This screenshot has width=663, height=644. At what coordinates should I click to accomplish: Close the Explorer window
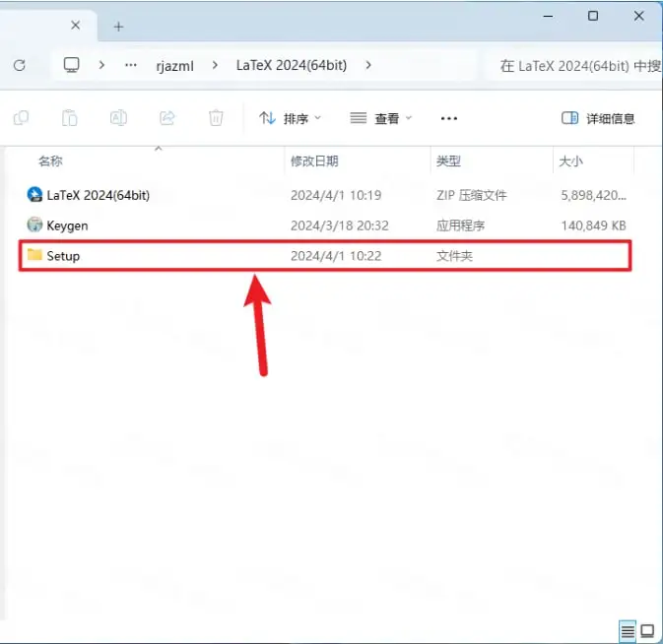click(638, 16)
